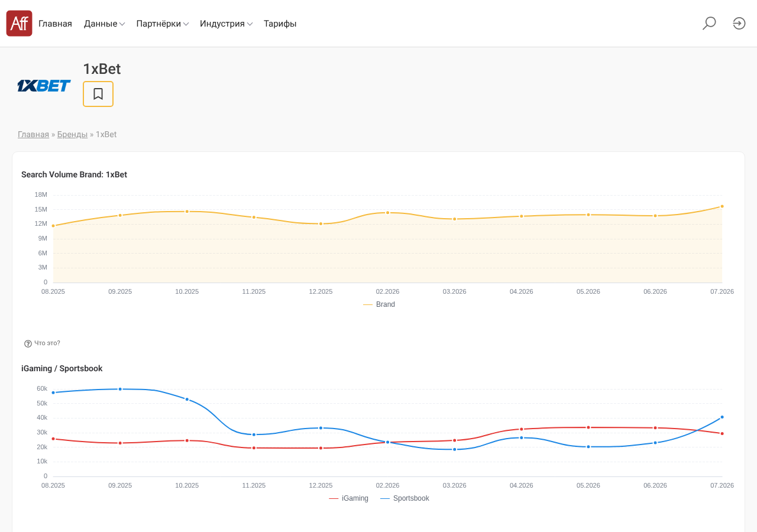Select the Sportsbook red point at 12.2025
Image resolution: width=757 pixels, height=532 pixels.
321,448
